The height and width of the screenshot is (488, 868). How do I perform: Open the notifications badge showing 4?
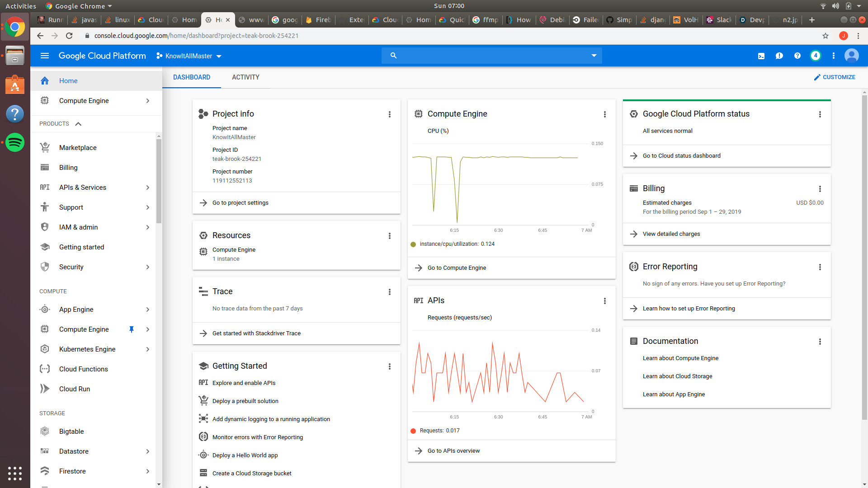pyautogui.click(x=815, y=56)
